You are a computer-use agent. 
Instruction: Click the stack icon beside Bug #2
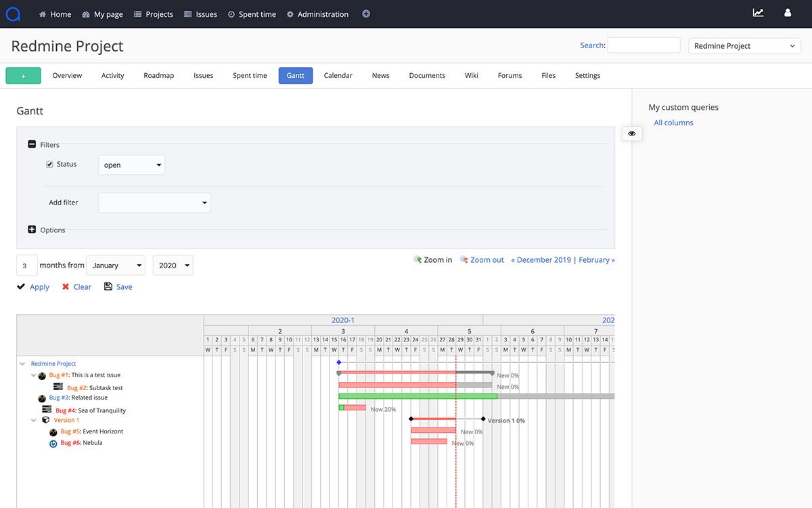58,387
